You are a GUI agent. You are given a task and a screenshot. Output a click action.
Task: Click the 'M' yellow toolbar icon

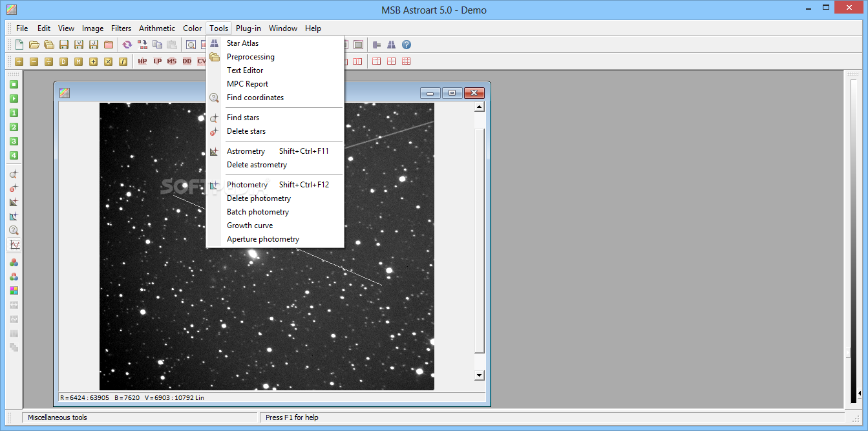[x=78, y=61]
